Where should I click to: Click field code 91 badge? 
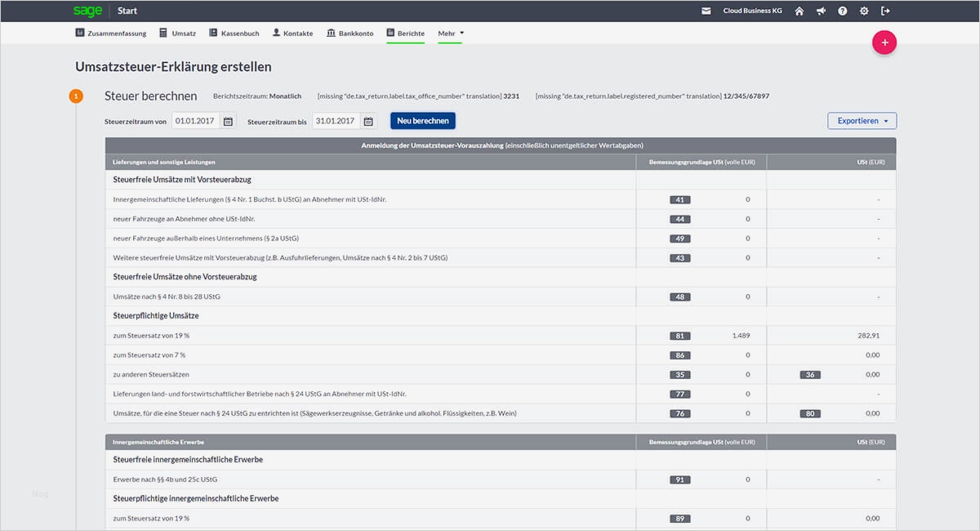coord(680,480)
